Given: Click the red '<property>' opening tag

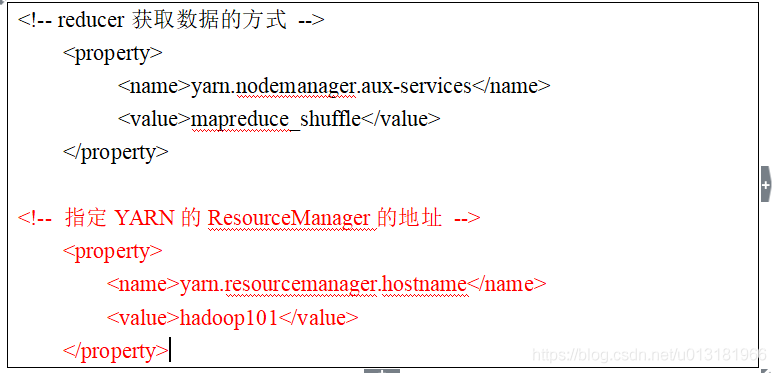Looking at the screenshot, I should 112,251.
